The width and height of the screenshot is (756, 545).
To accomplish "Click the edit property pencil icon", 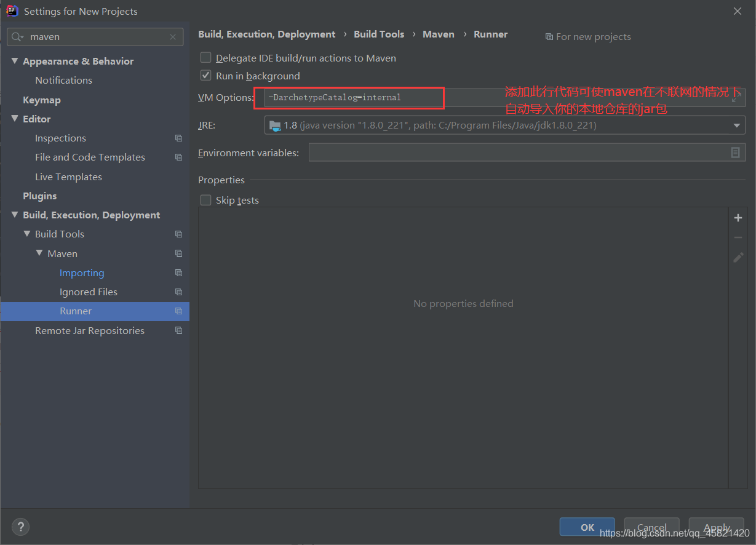I will pyautogui.click(x=738, y=257).
